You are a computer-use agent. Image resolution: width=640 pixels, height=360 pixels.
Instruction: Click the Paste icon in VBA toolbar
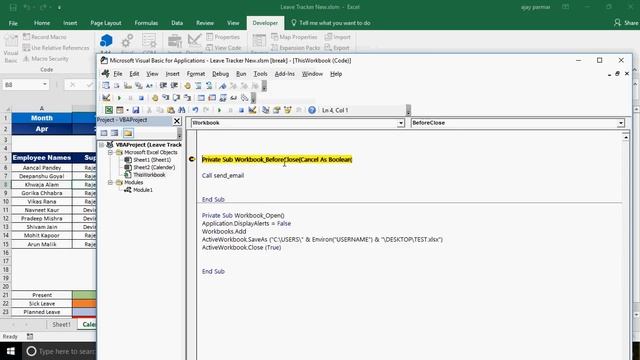coord(171,110)
